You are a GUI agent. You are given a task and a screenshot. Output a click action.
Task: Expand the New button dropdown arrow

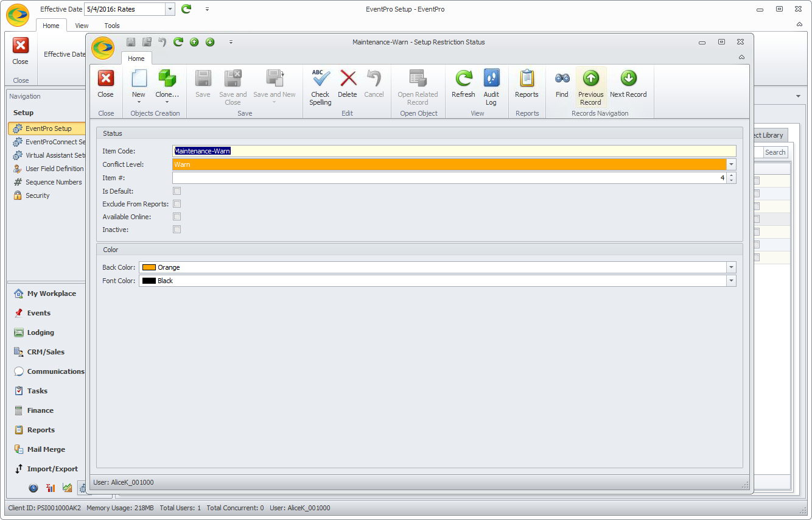click(139, 102)
